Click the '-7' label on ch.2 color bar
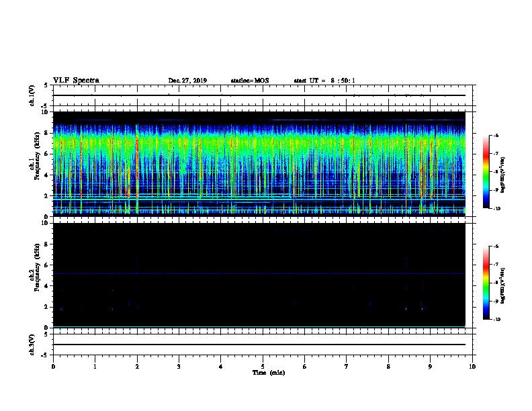The width and height of the screenshot is (532, 411). tap(496, 264)
